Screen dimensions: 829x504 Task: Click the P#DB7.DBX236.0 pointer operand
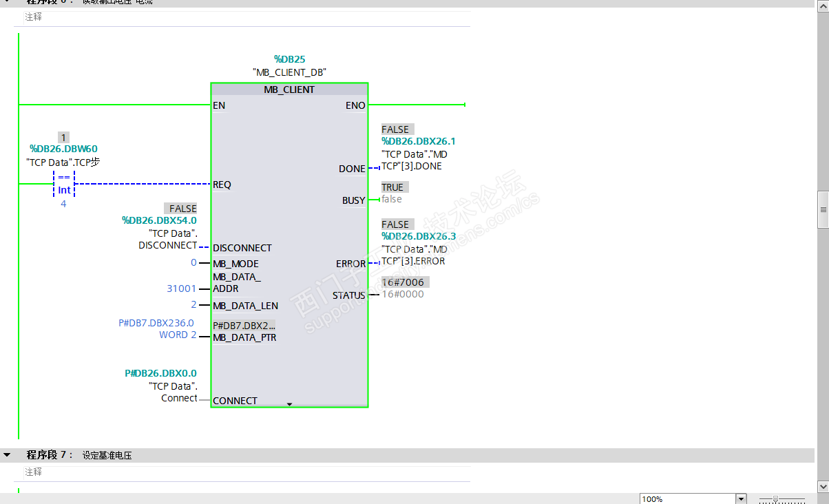[156, 322]
